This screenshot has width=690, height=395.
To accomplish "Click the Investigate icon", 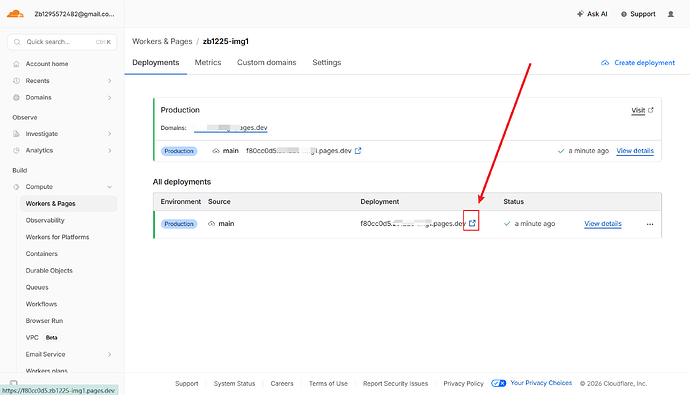I will pyautogui.click(x=16, y=134).
